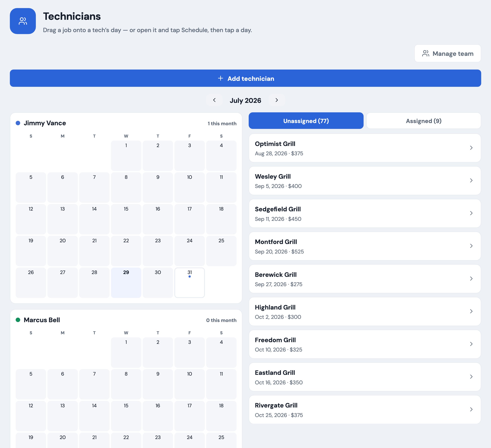Click the Add technician button

pyautogui.click(x=245, y=78)
